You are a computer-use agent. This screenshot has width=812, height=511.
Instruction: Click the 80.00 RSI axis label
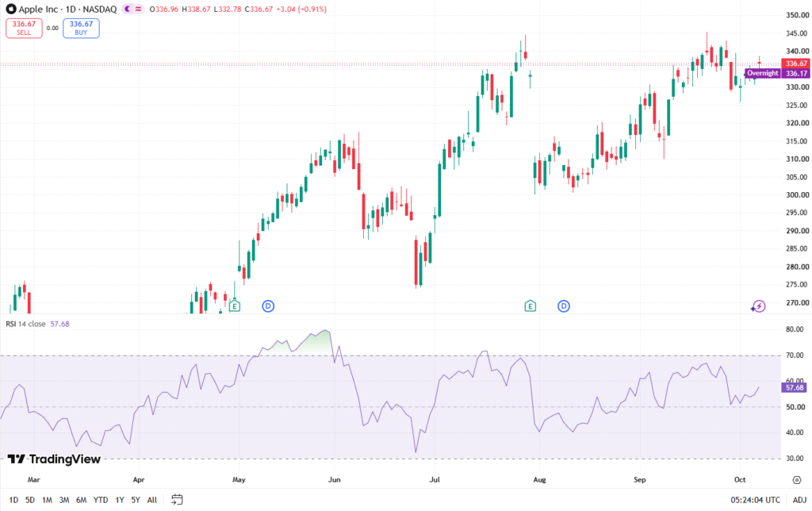[795, 329]
